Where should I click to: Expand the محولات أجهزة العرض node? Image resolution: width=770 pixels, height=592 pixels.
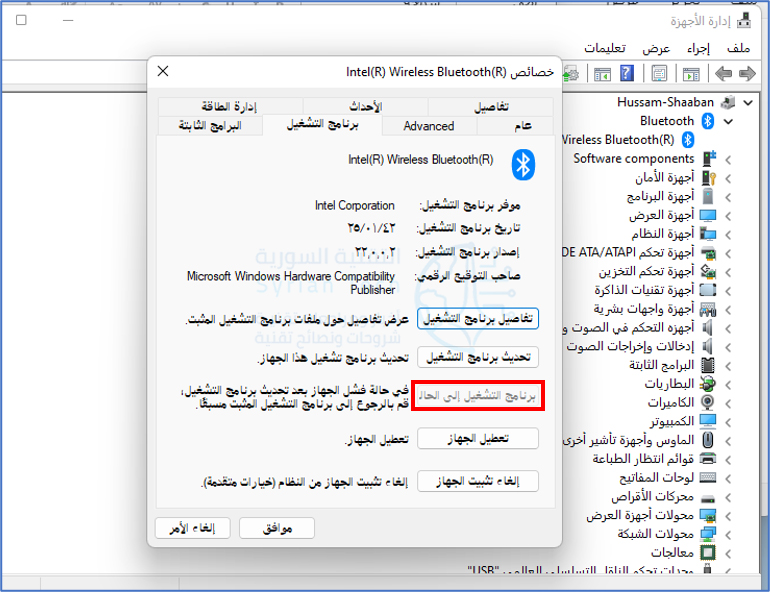(x=728, y=516)
